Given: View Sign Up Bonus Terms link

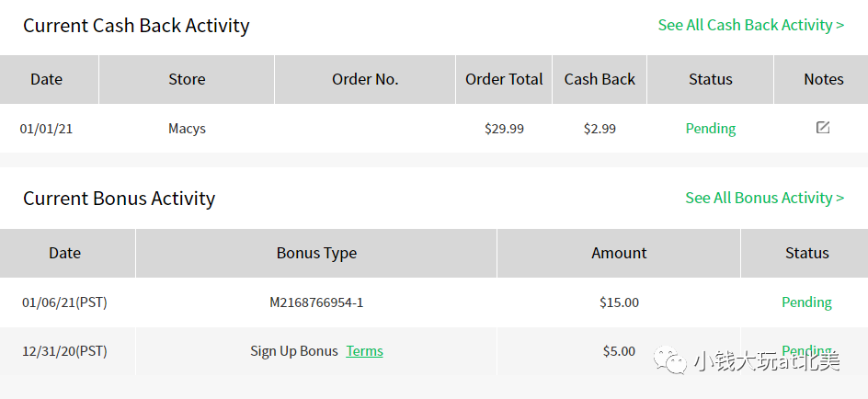Looking at the screenshot, I should 364,351.
